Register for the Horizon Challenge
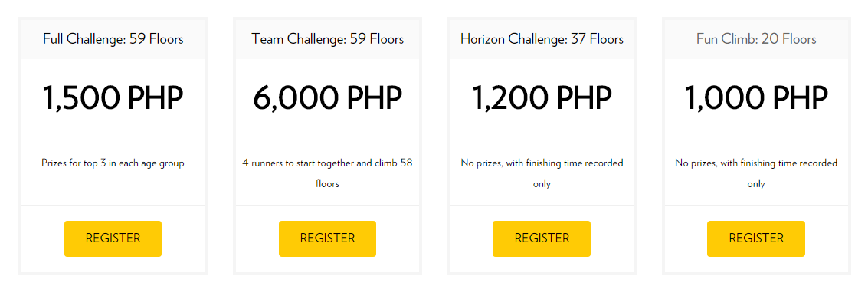The image size is (868, 290). tap(542, 239)
